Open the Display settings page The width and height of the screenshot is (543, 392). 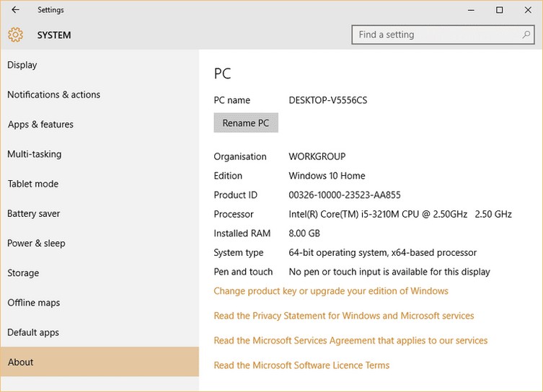coord(100,65)
